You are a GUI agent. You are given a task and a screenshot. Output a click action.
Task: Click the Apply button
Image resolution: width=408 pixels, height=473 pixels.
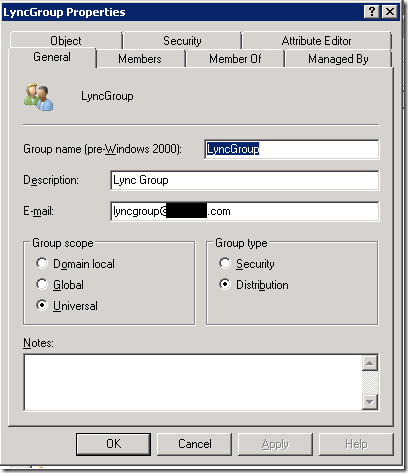pyautogui.click(x=275, y=444)
